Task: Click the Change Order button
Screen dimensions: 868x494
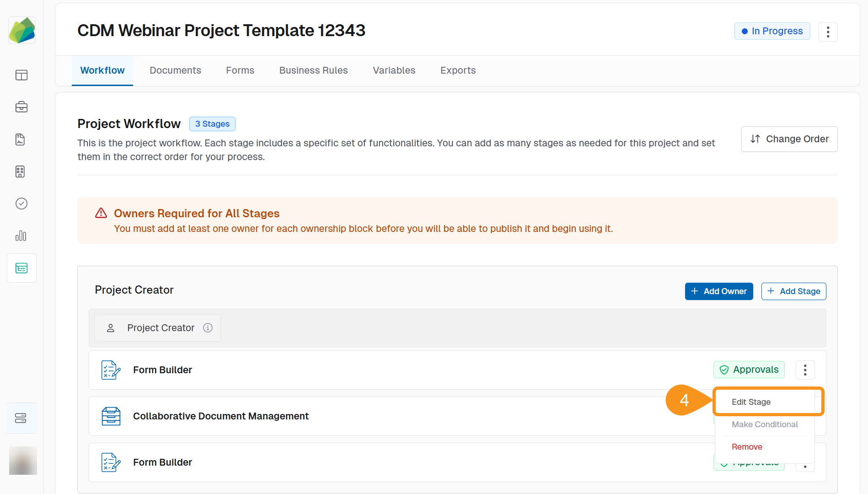Action: [789, 139]
